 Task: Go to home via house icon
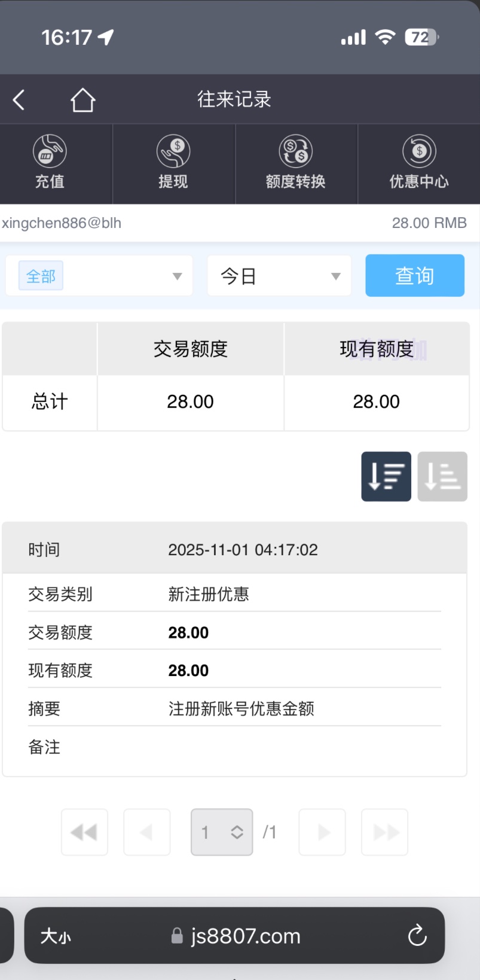tap(82, 100)
